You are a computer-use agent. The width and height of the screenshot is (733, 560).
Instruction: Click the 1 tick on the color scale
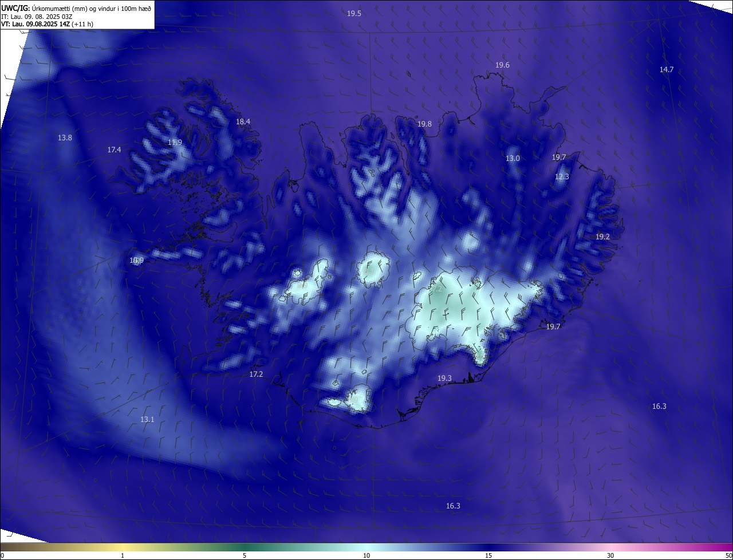coord(123,555)
